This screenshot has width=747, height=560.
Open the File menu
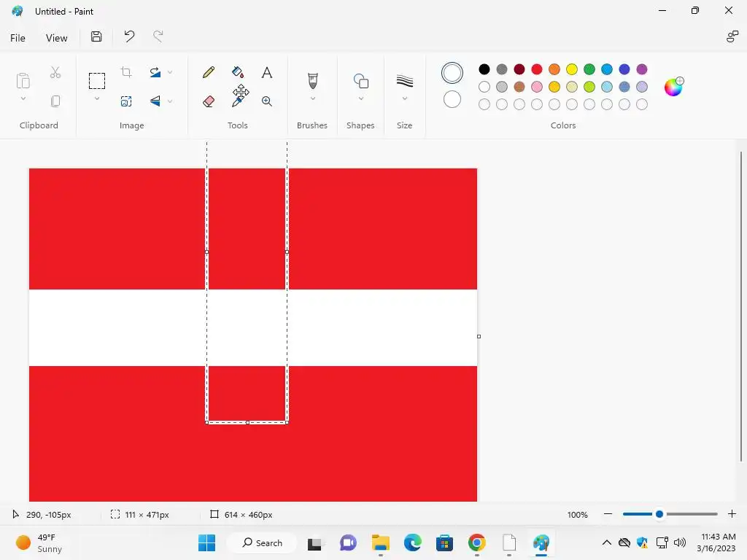18,38
